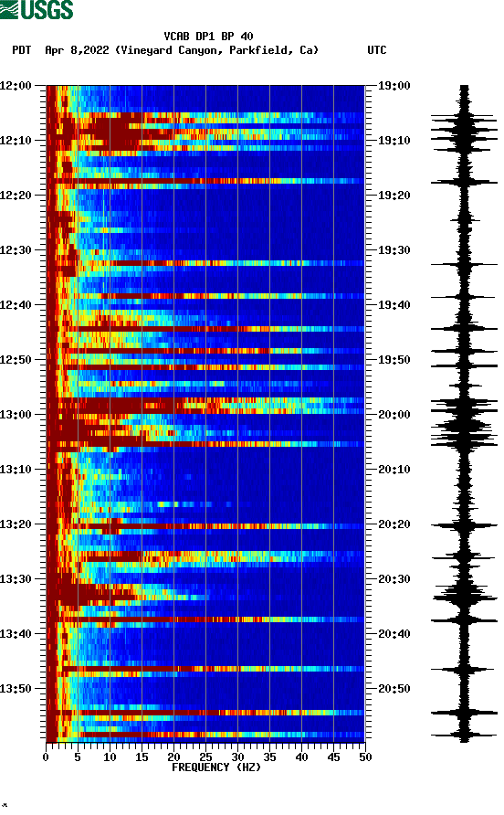Click the broadband event band near 13:47
The width and height of the screenshot is (504, 815).
click(205, 669)
